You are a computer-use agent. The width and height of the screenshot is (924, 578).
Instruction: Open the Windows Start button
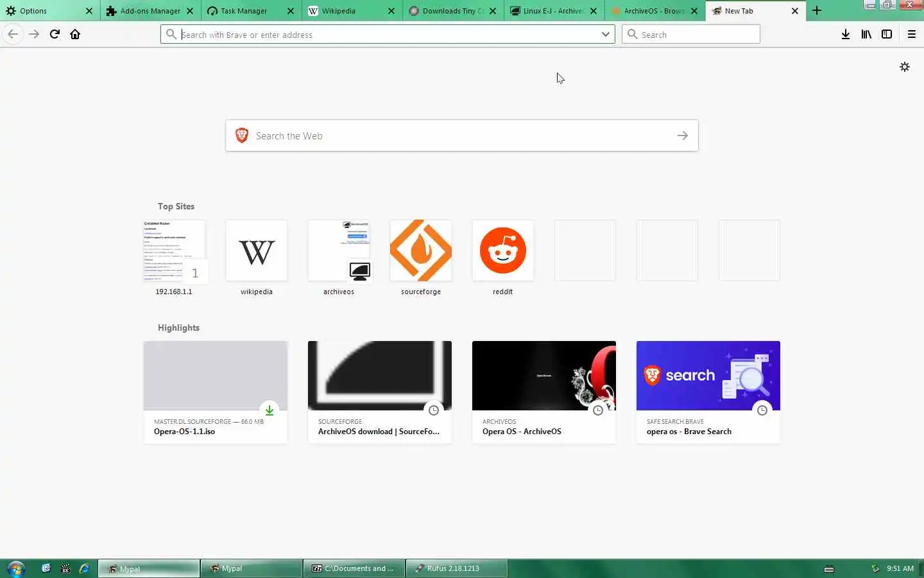tap(15, 568)
